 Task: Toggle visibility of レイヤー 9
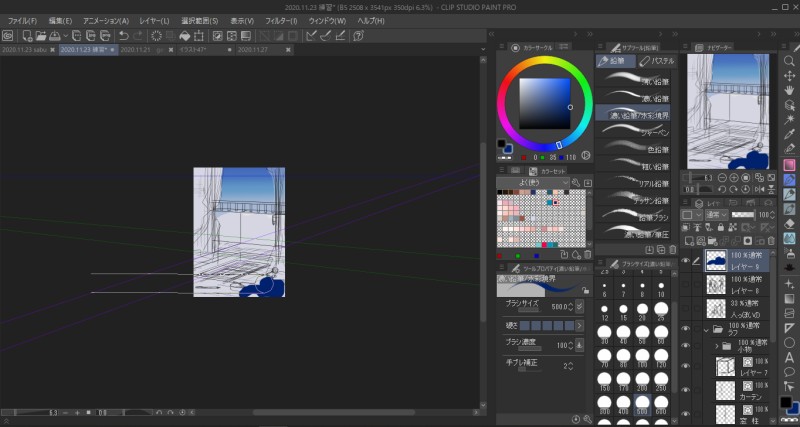click(686, 261)
